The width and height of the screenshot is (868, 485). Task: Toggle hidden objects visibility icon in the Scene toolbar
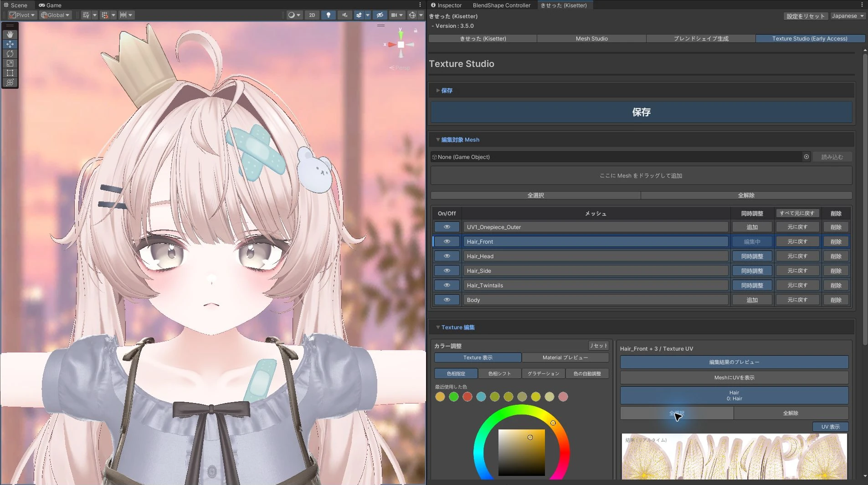380,15
